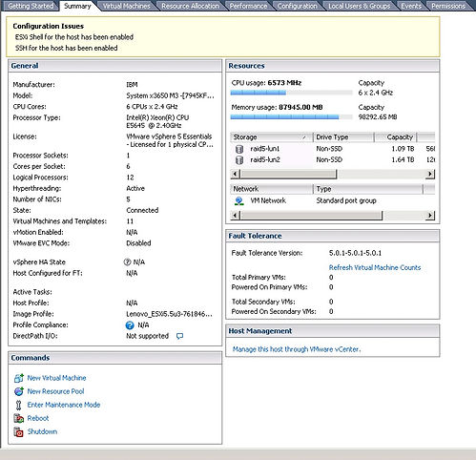Screen dimensions: 476x460
Task: Click Enter Maintenance Mode link
Action: tap(64, 405)
